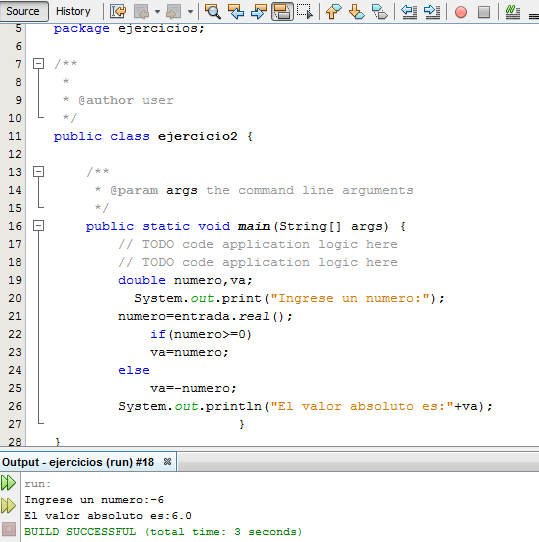Collapse the @author javadoc fold on line 7
The image size is (539, 542).
point(38,64)
